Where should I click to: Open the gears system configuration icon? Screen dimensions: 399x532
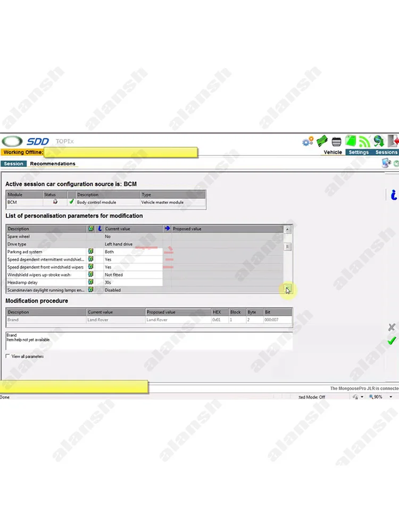(307, 141)
